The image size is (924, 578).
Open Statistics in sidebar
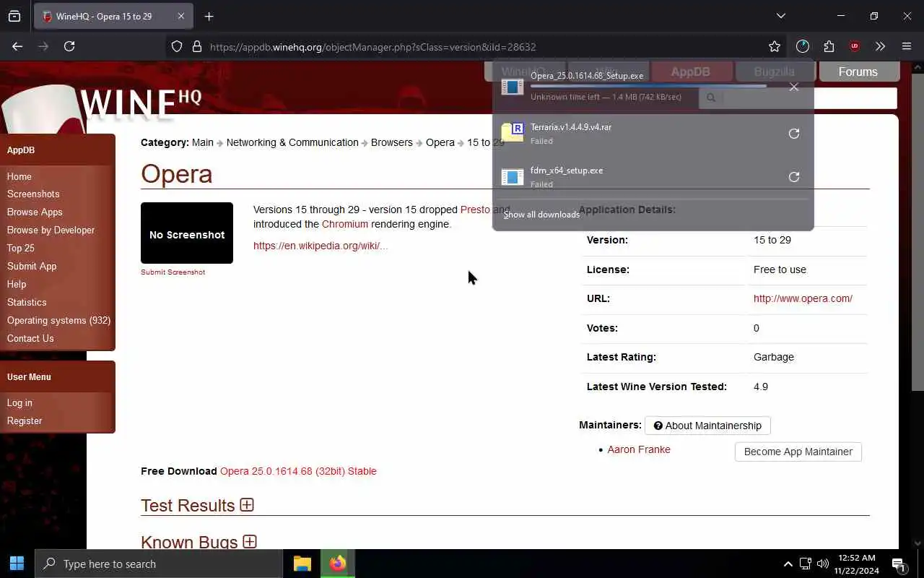point(27,302)
